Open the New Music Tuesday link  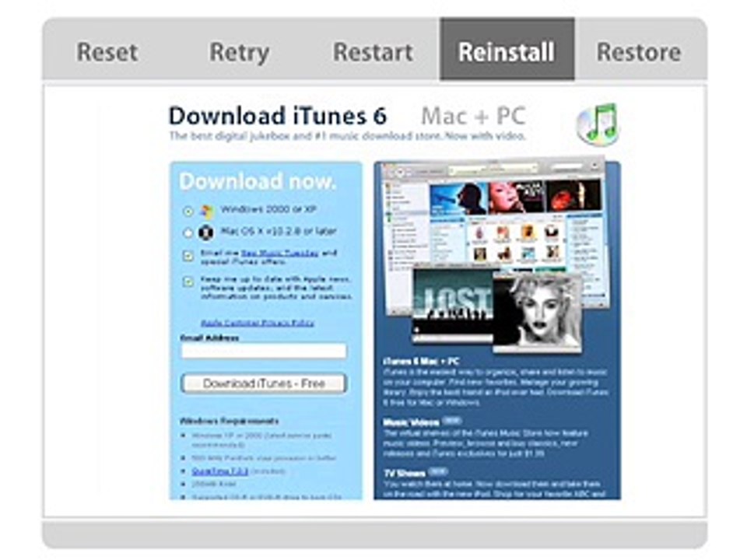pyautogui.click(x=279, y=253)
